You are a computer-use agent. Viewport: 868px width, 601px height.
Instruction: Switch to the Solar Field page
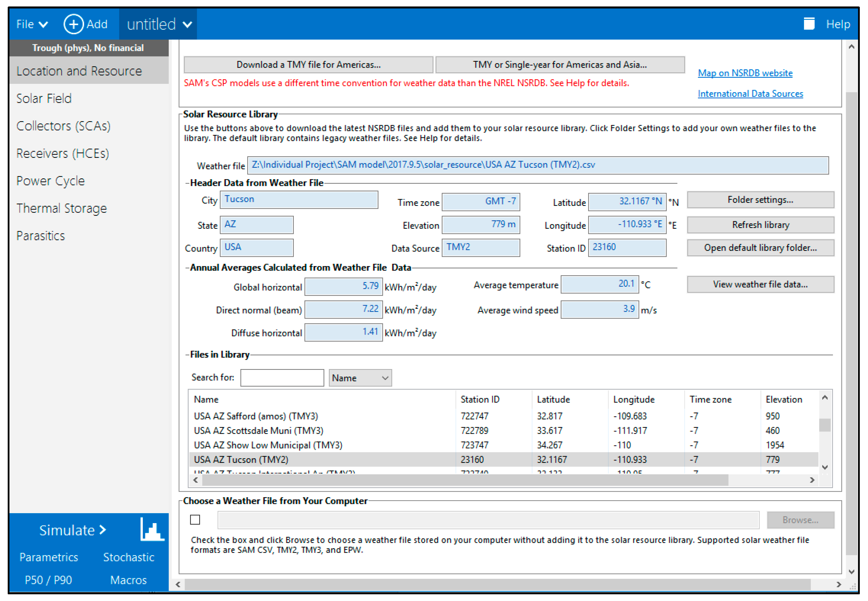point(44,99)
